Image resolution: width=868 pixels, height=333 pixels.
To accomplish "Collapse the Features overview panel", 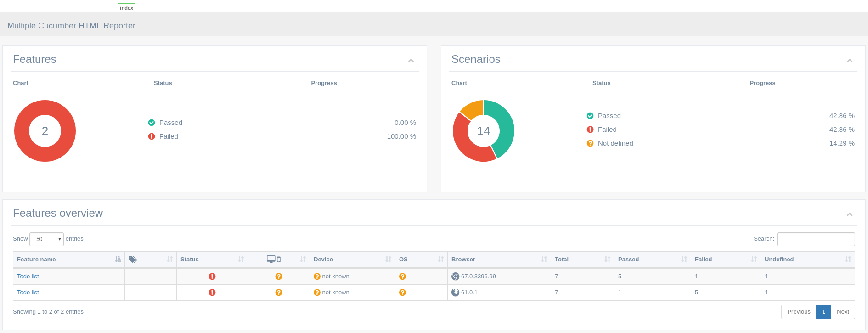I will tap(850, 214).
